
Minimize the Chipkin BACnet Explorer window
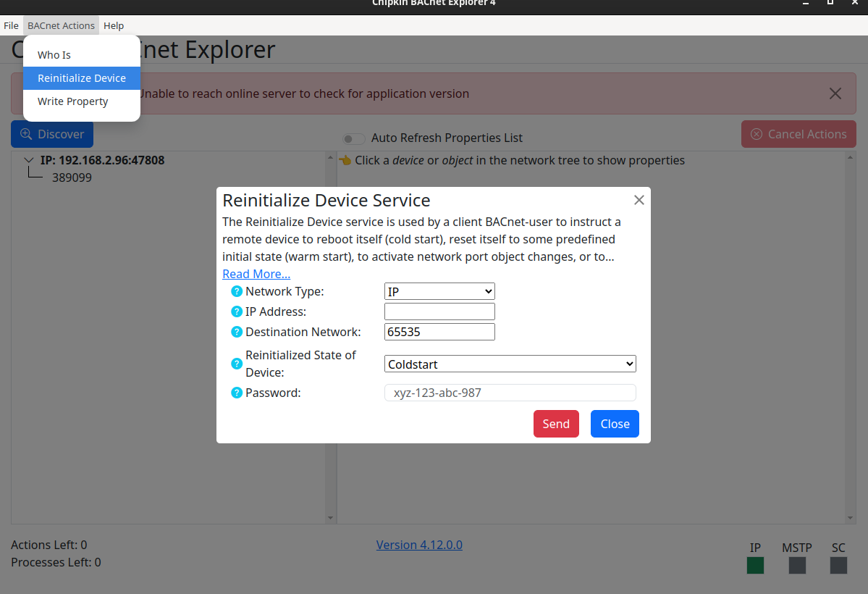coord(806,4)
